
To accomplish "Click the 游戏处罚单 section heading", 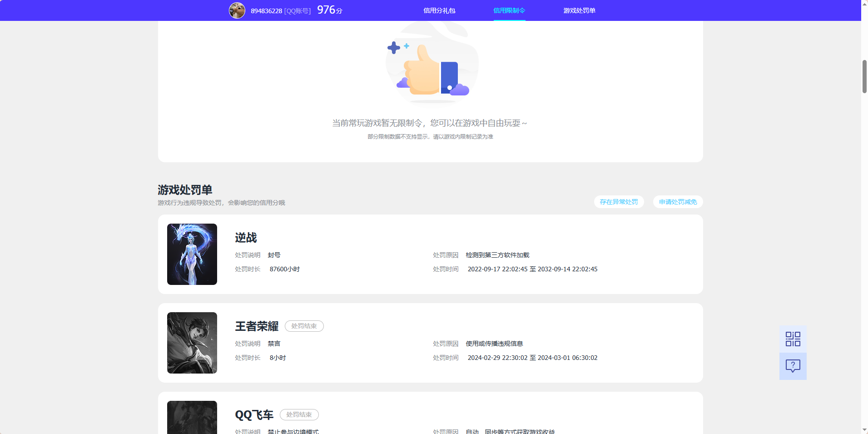I will (185, 190).
